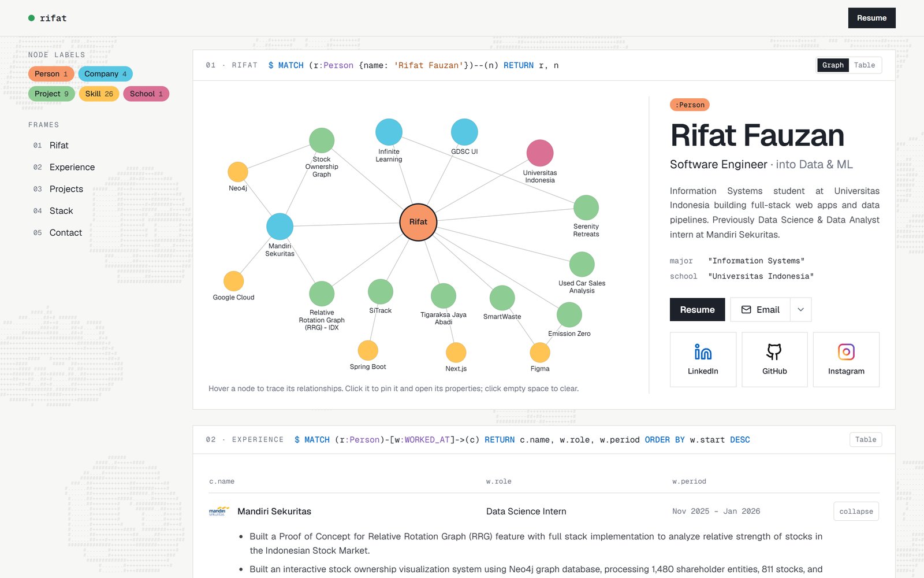This screenshot has width=924, height=578.
Task: Click the SmartWaste project node
Action: point(502,298)
